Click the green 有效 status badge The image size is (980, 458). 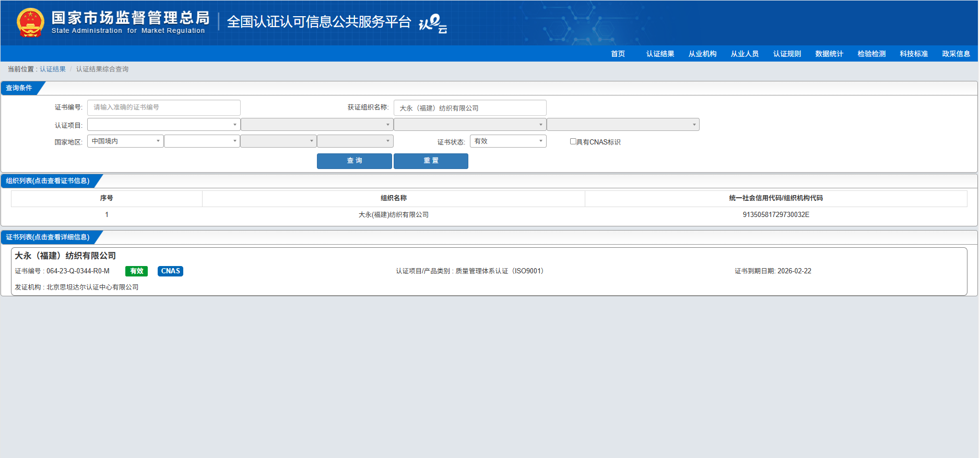click(x=137, y=271)
